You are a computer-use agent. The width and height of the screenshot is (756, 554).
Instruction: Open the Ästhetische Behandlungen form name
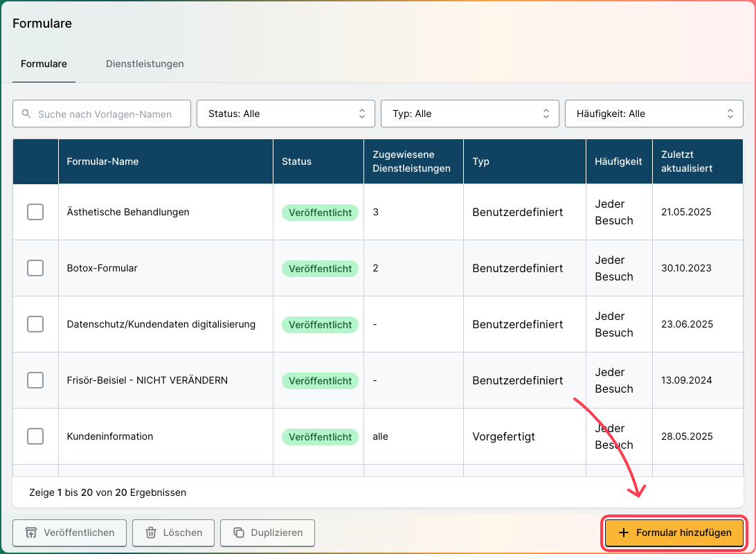(x=128, y=212)
